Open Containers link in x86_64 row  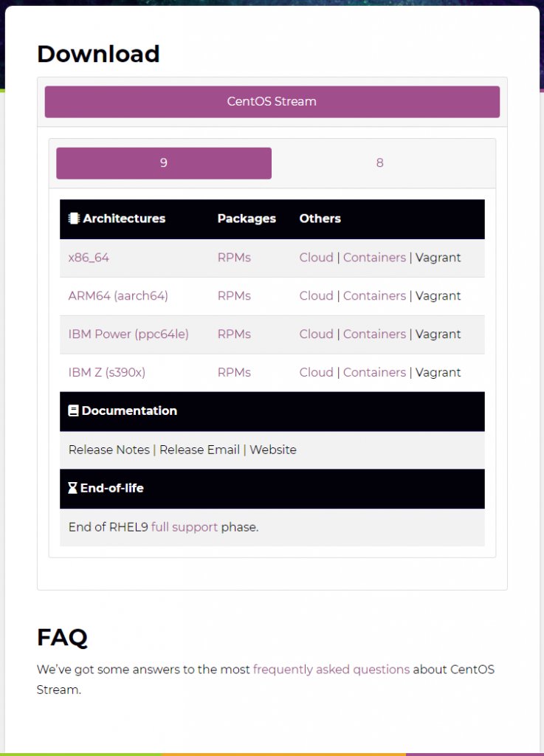pyautogui.click(x=374, y=258)
